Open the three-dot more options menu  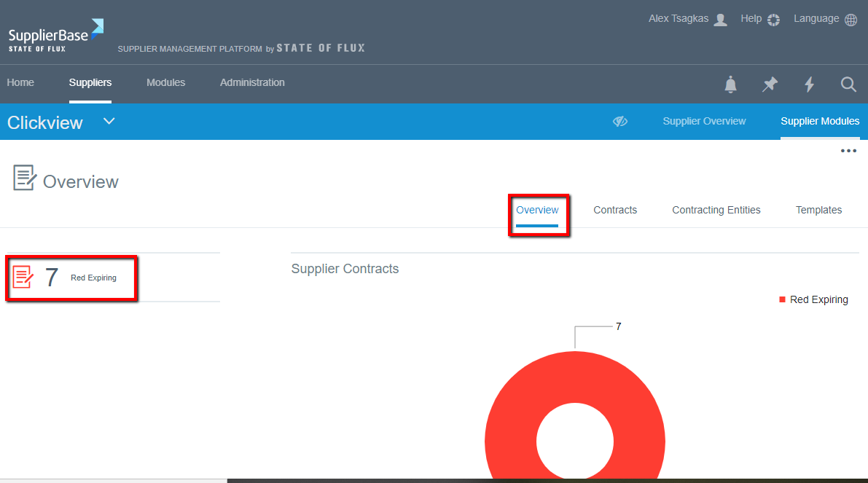point(848,151)
